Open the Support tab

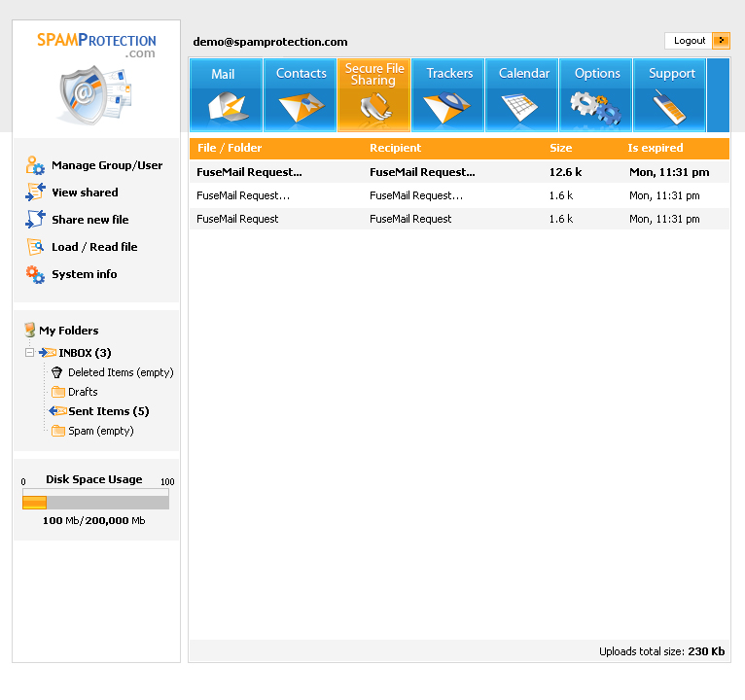669,95
